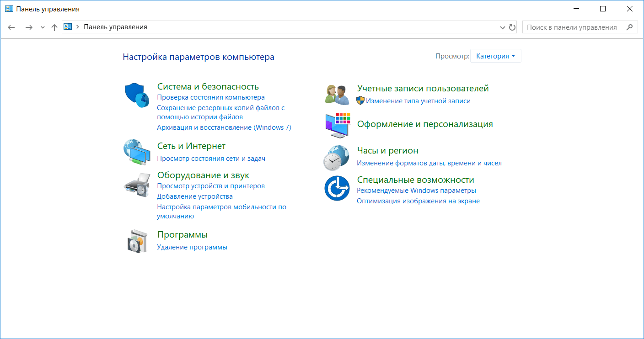The height and width of the screenshot is (339, 644).
Task: Click Просмотр устройств и принтеров
Action: (x=211, y=186)
